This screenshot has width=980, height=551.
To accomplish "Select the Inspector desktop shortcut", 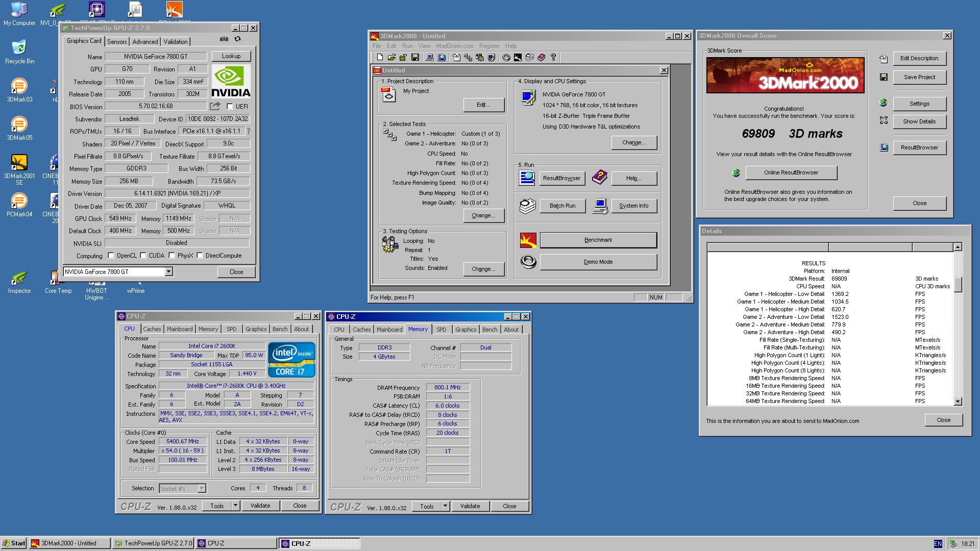I will [x=19, y=282].
